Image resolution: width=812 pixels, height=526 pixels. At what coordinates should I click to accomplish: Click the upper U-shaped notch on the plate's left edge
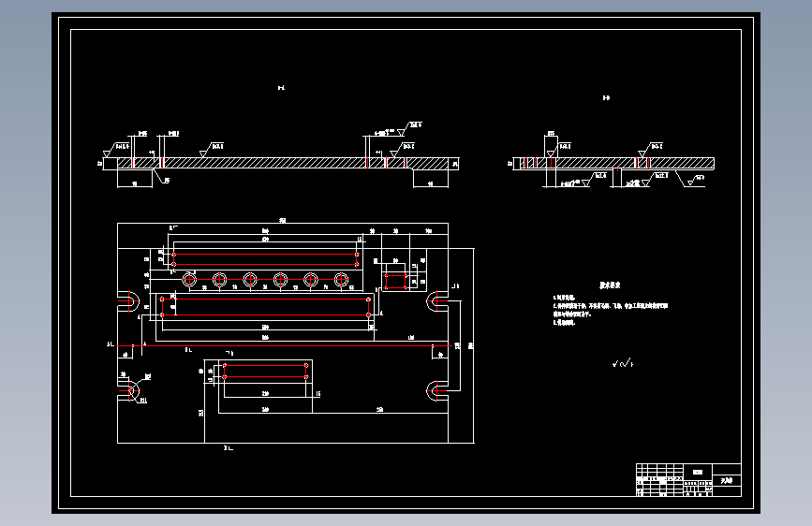[x=128, y=300]
